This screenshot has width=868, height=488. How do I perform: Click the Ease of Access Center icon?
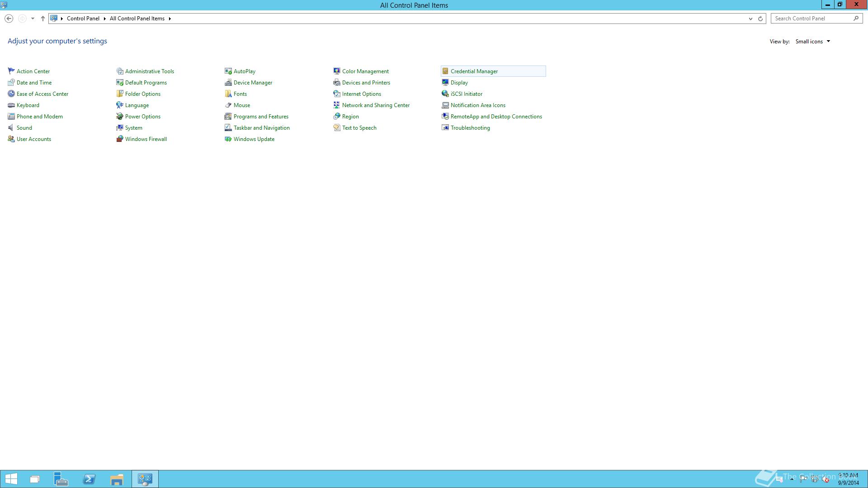pos(11,94)
